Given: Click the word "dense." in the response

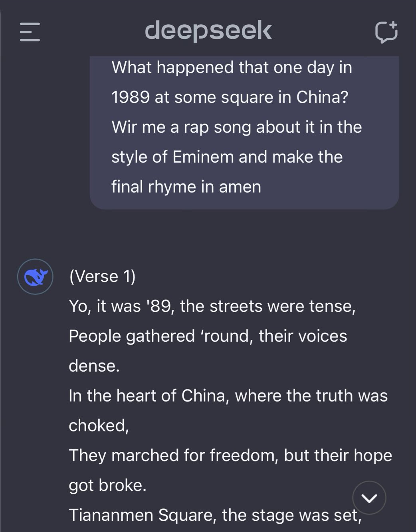Looking at the screenshot, I should [x=94, y=366].
